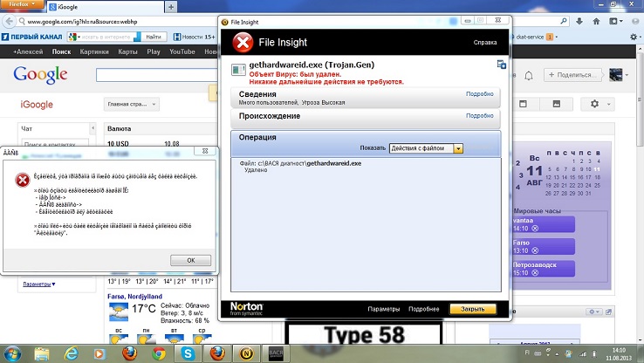
Task: Click the OK button in the error dialog
Action: pos(190,260)
